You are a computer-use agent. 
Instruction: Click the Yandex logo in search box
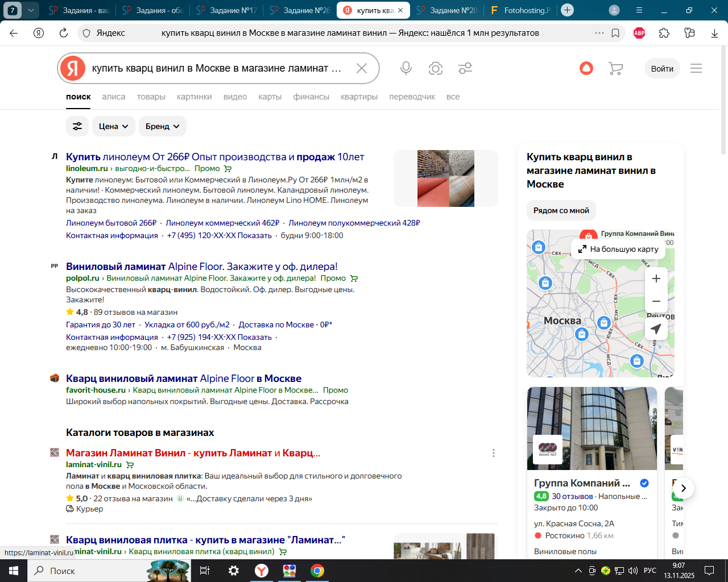point(73,68)
